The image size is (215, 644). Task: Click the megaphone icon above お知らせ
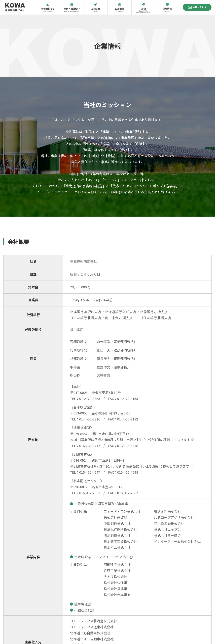[96, 4]
